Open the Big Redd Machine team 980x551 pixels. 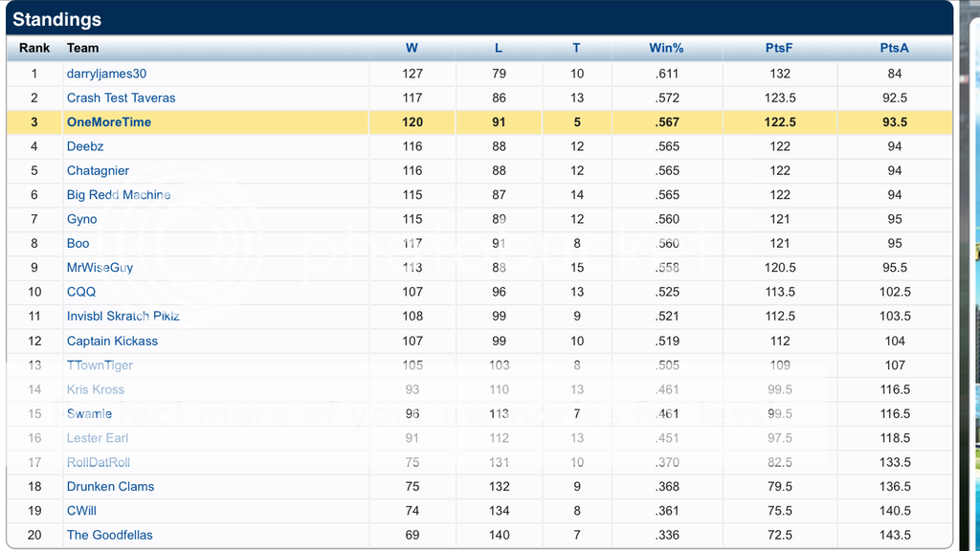(x=119, y=195)
